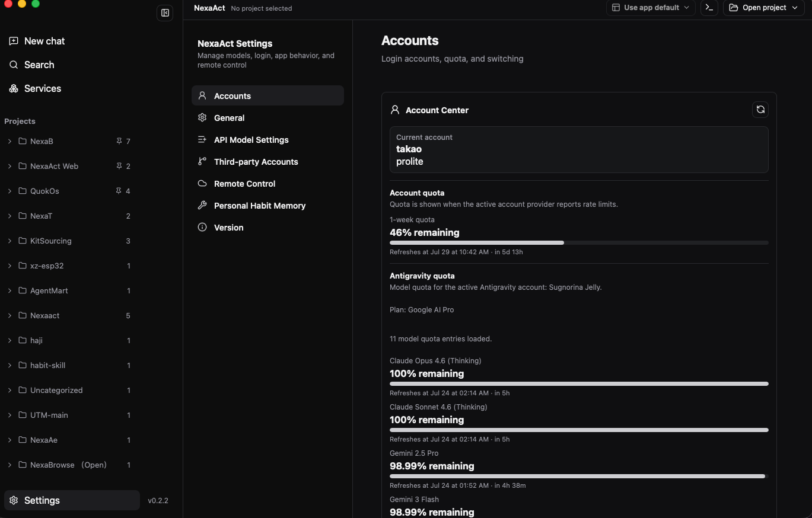Screen dimensions: 812x518
Task: Click the General gear icon
Action: click(x=202, y=117)
